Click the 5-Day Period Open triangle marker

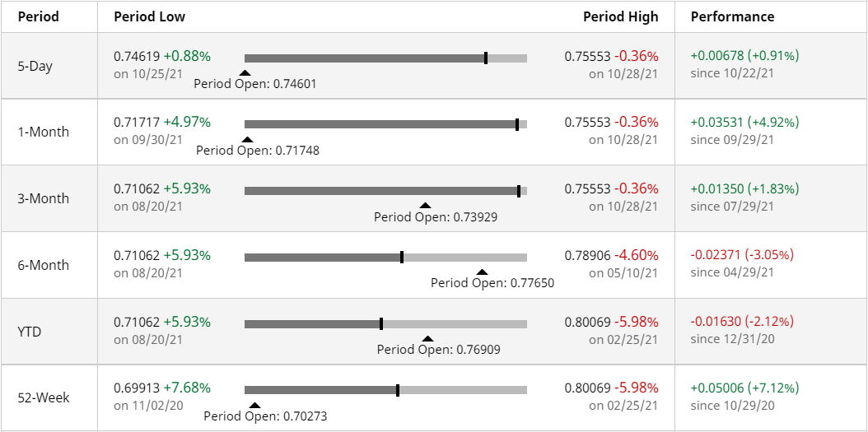click(245, 72)
